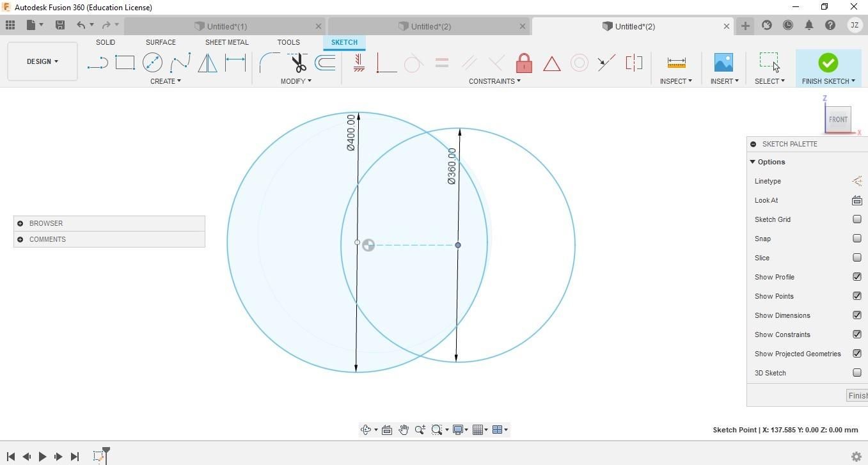
Task: Apply Horizontal/Vertical constraint
Action: click(359, 63)
